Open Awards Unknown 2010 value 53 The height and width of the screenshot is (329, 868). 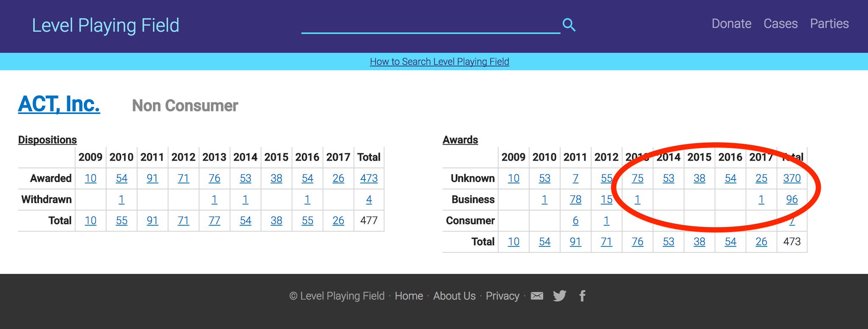pyautogui.click(x=545, y=178)
